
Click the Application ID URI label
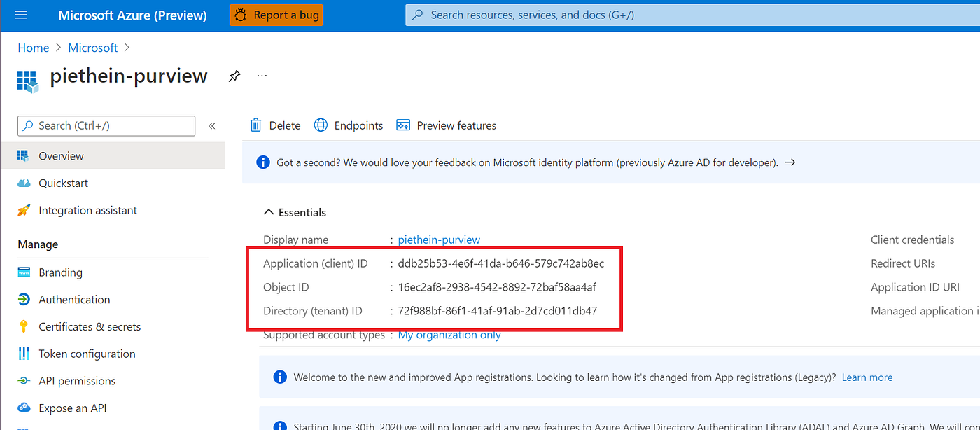915,287
